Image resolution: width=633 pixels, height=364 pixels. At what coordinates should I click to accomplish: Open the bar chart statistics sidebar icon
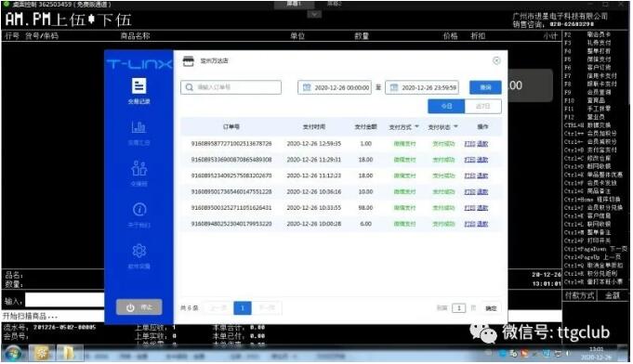click(138, 127)
